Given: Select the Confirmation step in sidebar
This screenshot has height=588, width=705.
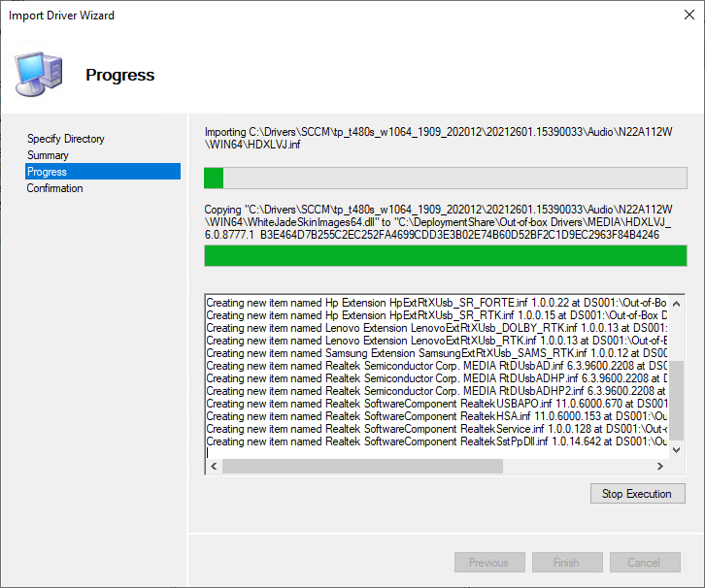Looking at the screenshot, I should click(x=55, y=188).
